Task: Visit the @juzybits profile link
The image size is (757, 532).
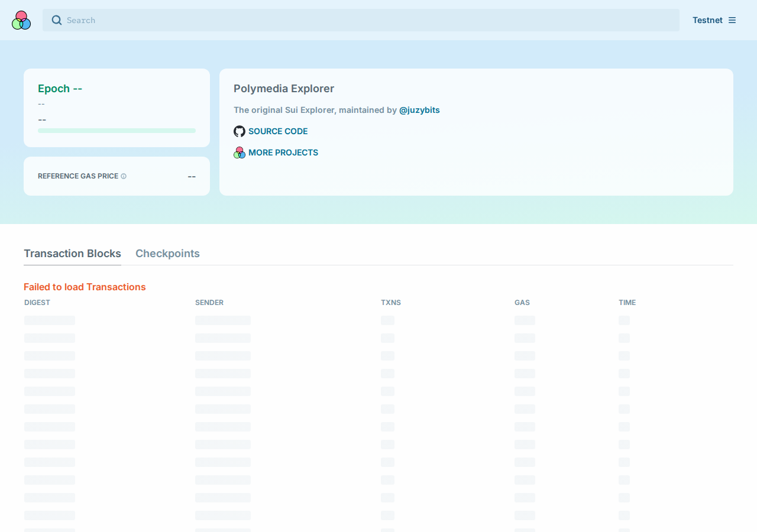Action: [419, 110]
